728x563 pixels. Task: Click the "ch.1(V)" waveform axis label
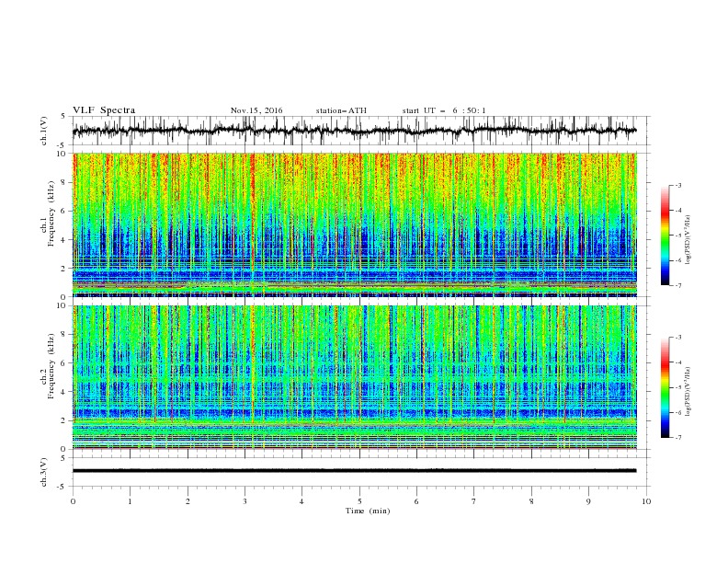(44, 131)
